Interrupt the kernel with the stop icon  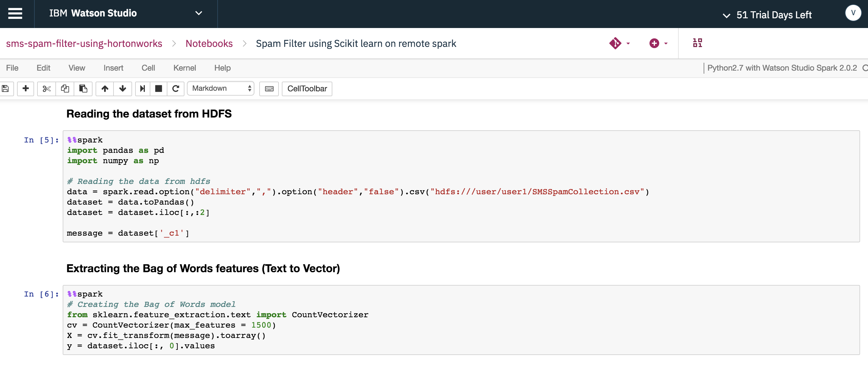click(x=158, y=89)
